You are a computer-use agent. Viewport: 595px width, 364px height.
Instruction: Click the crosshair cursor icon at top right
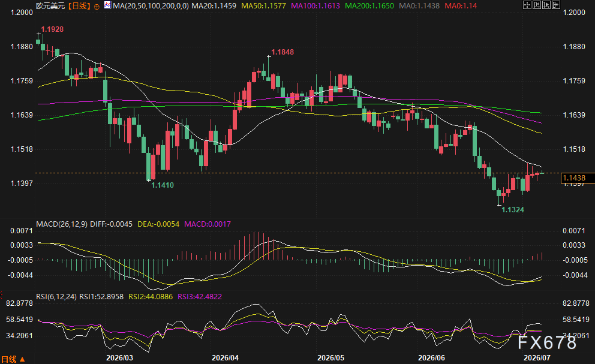click(527, 5)
